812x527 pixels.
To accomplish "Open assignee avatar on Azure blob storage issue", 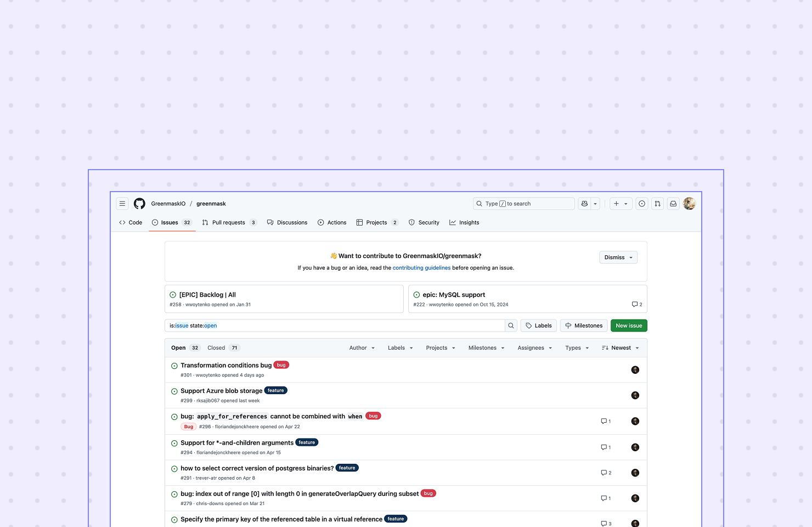I will coord(635,395).
